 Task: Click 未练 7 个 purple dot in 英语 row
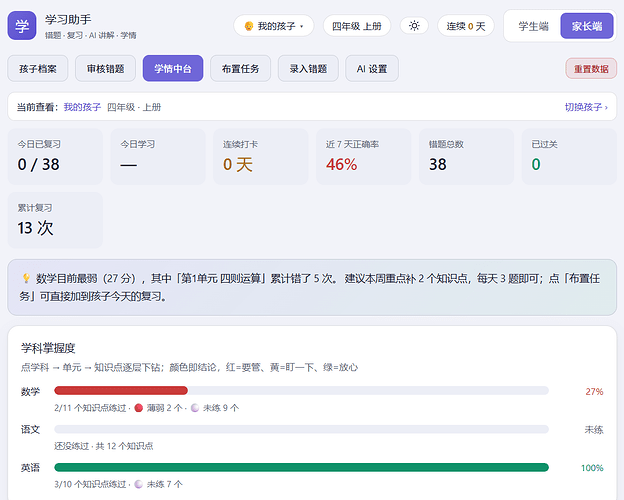[138, 484]
